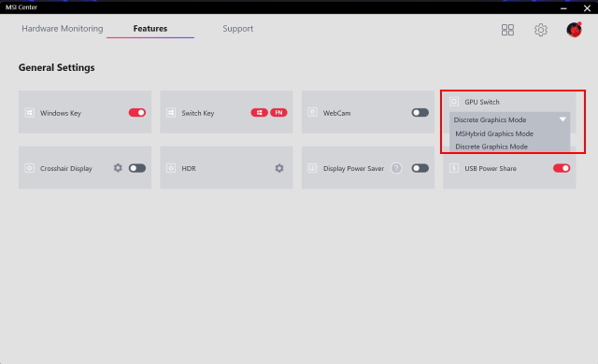Enable Display Power Saver toggle
The height and width of the screenshot is (364, 598).
420,168
